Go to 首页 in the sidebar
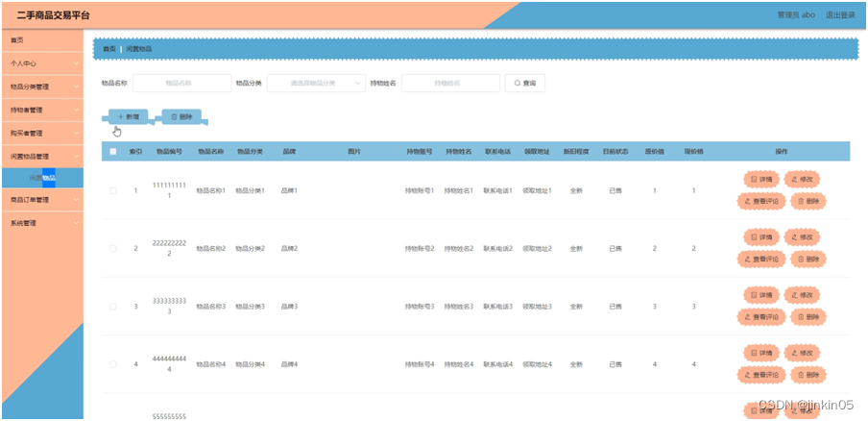The image size is (868, 421). pos(42,40)
